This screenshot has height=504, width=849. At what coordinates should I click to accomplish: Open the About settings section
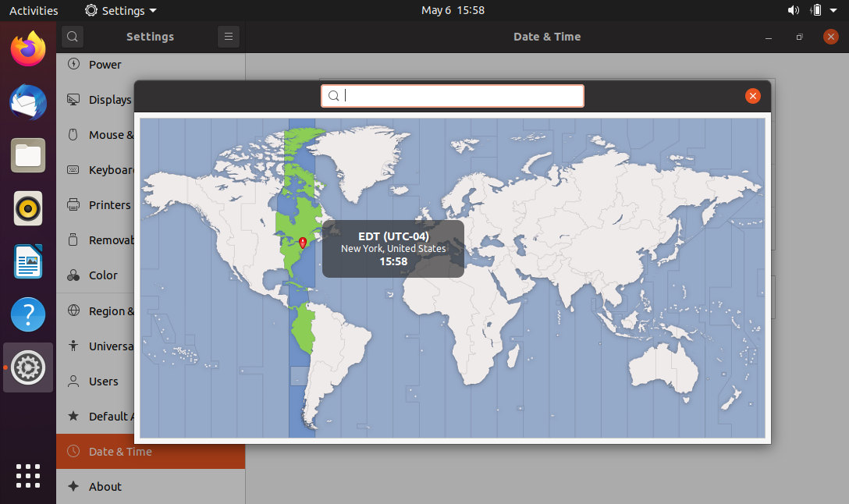(105, 486)
